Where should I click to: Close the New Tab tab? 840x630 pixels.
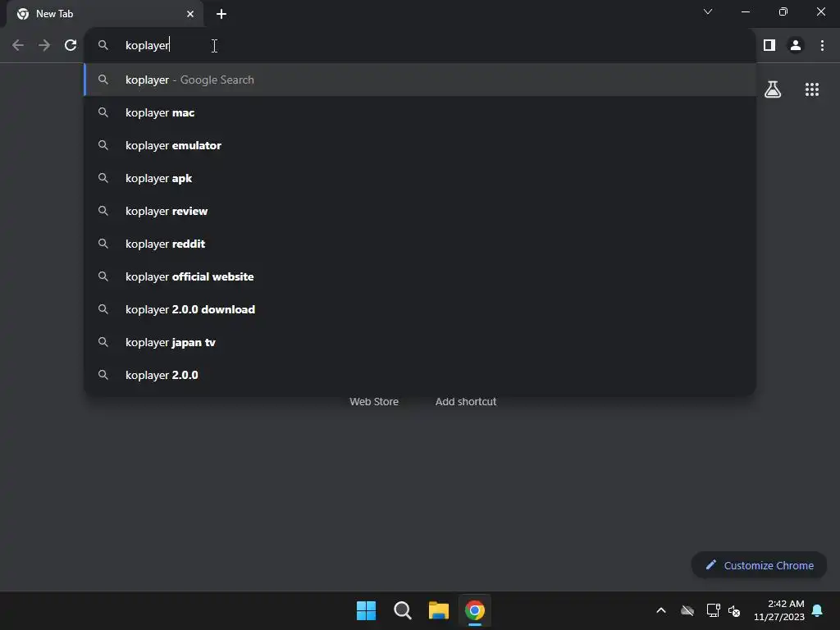tap(190, 14)
